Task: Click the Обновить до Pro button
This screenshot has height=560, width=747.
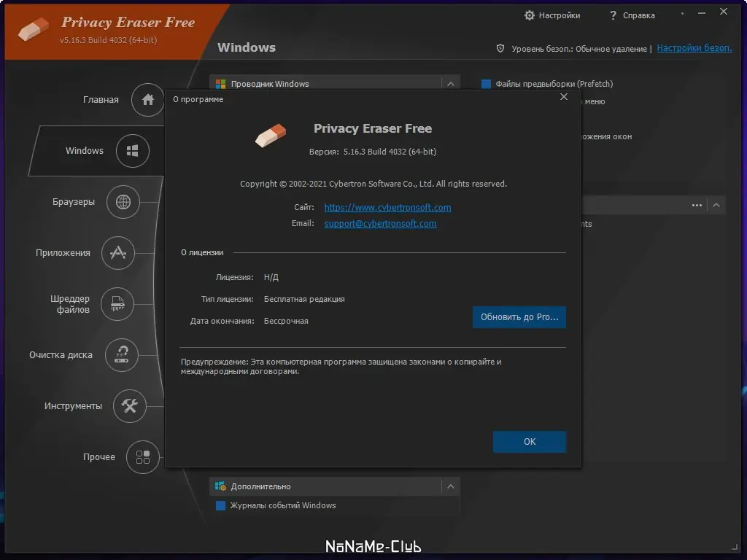Action: (x=519, y=317)
